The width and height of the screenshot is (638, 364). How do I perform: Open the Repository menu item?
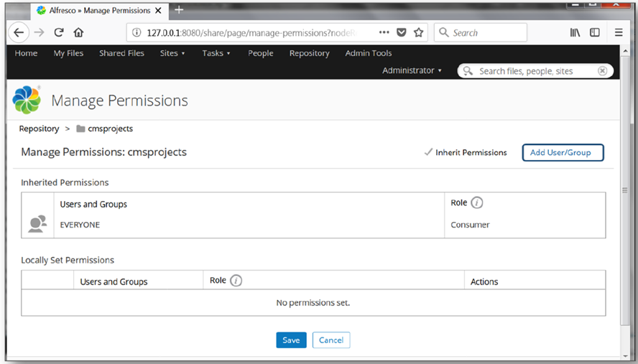point(309,53)
